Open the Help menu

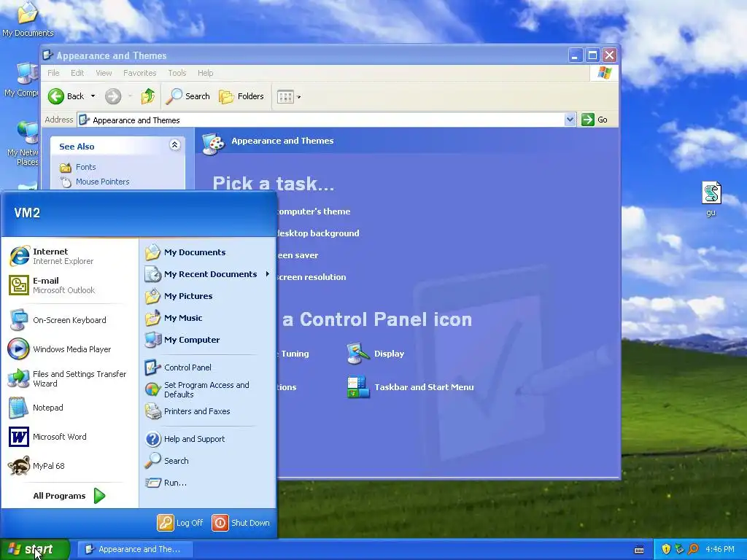click(x=205, y=73)
